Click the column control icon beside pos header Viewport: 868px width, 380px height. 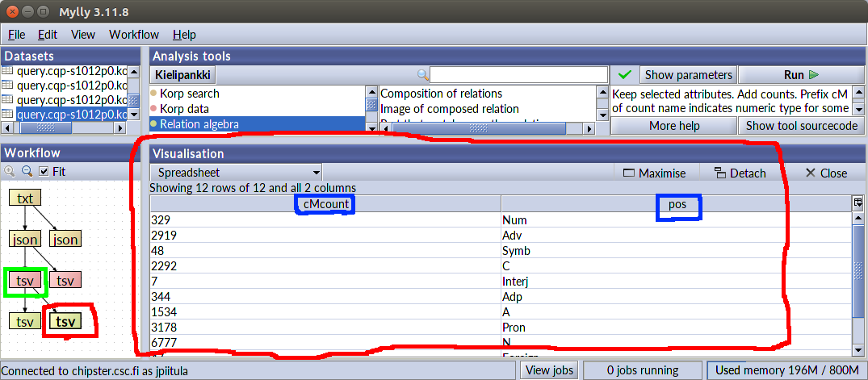858,203
